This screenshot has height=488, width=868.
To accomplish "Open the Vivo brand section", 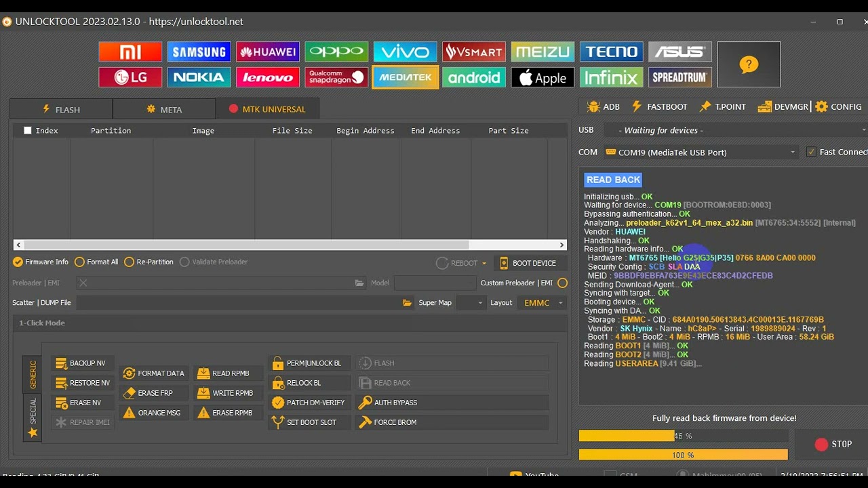I will point(406,52).
